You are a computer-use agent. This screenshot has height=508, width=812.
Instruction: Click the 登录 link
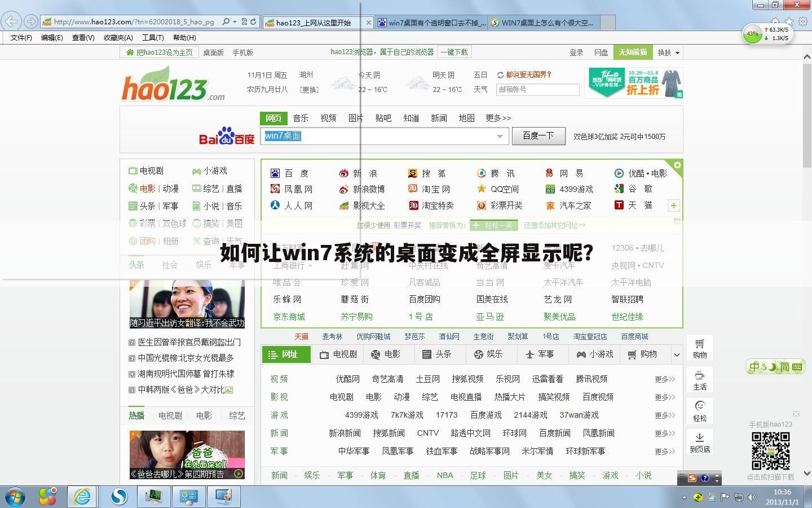(576, 52)
